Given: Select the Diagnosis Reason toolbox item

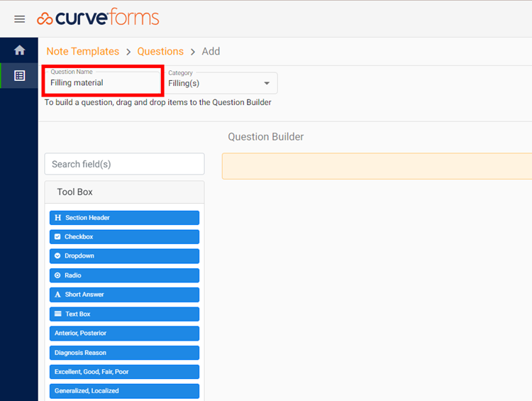Looking at the screenshot, I should tap(125, 353).
